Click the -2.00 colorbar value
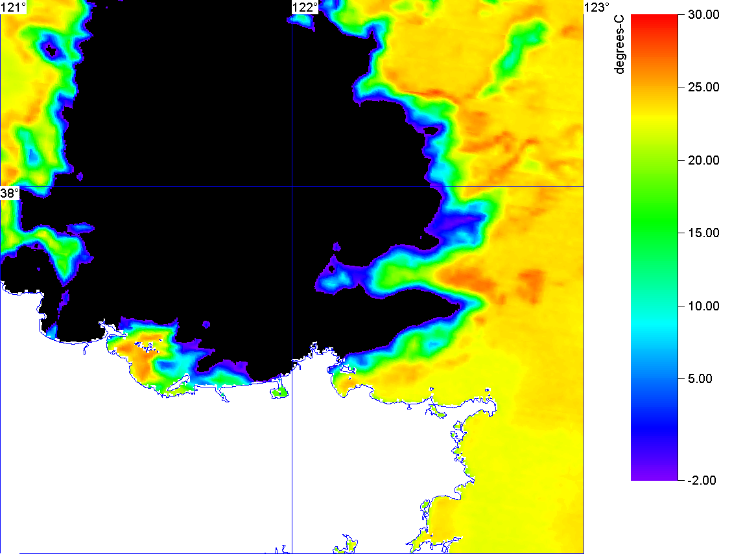 pos(702,480)
